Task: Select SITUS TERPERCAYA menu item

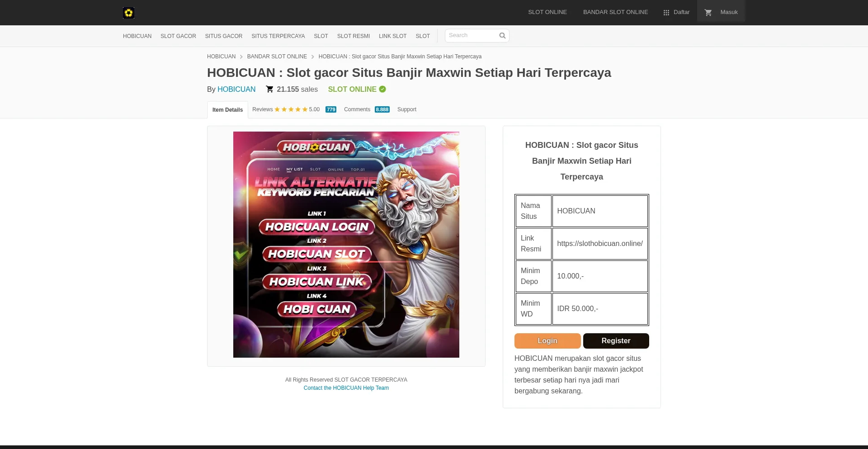Action: click(278, 36)
